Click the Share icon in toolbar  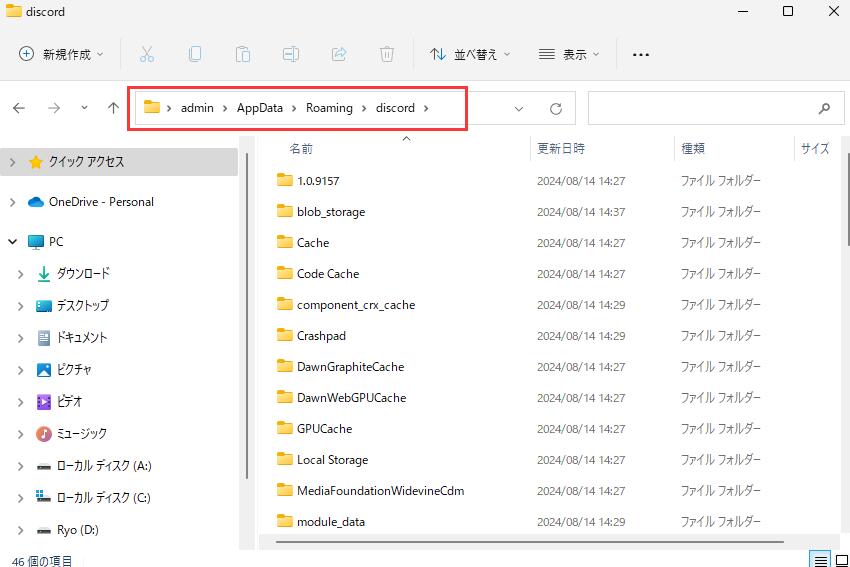pos(339,54)
